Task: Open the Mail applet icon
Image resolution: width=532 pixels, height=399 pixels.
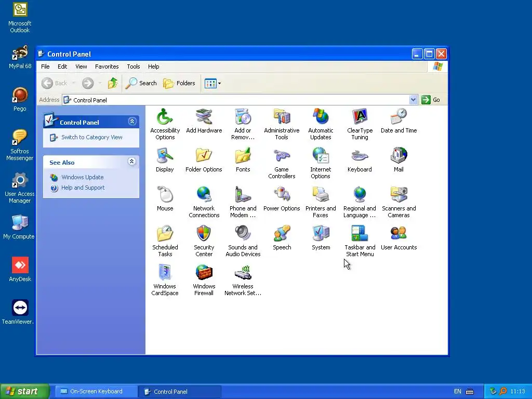Action: [398, 160]
